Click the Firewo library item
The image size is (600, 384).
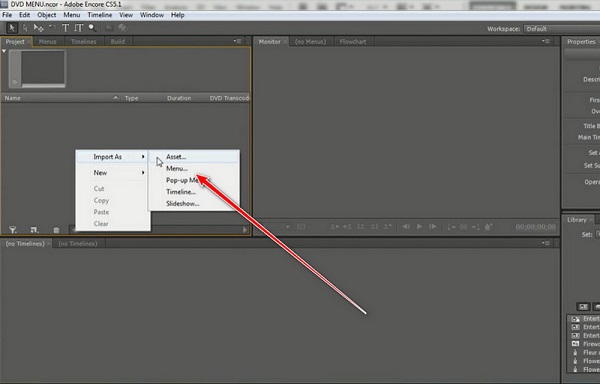[584, 344]
